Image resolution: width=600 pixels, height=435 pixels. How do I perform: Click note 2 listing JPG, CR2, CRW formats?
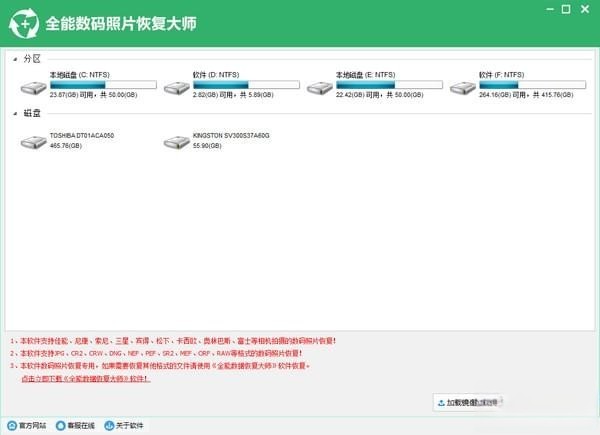point(156,353)
